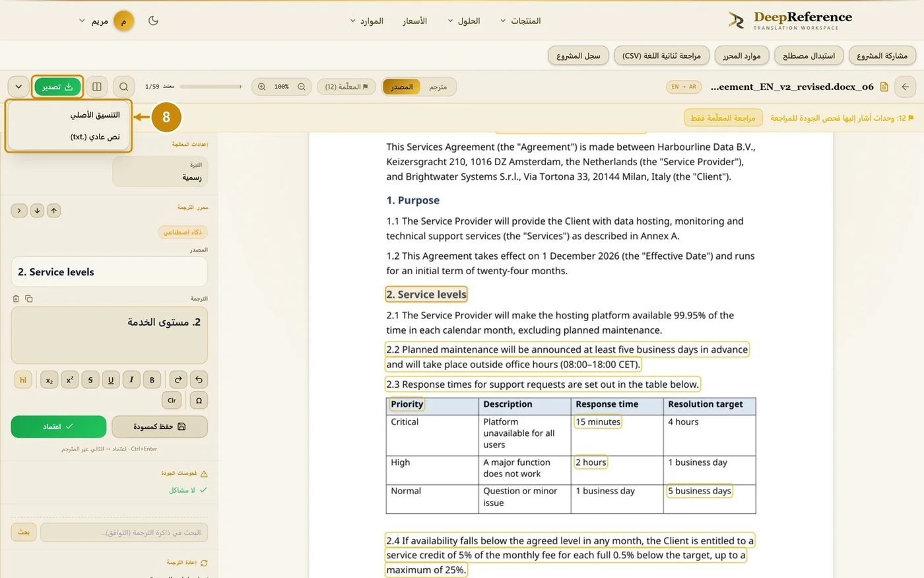Image resolution: width=924 pixels, height=578 pixels.
Task: Go to next segment with down arrow
Action: pyautogui.click(x=37, y=211)
